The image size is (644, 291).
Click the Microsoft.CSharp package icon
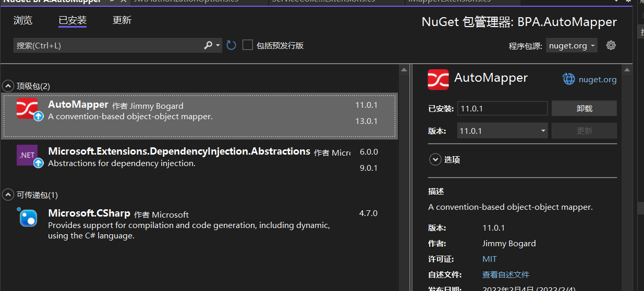tap(28, 218)
